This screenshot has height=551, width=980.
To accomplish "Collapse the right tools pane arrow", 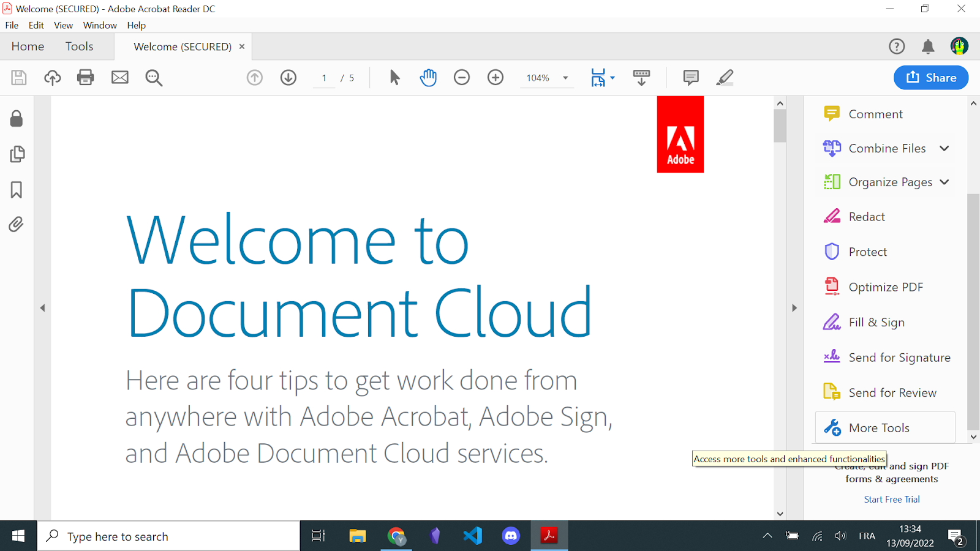I will pyautogui.click(x=794, y=308).
